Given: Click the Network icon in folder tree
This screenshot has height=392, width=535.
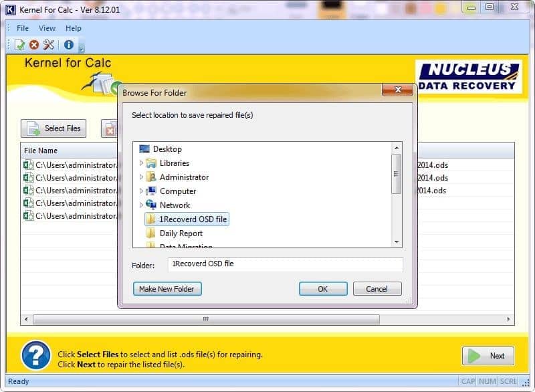Looking at the screenshot, I should (151, 205).
